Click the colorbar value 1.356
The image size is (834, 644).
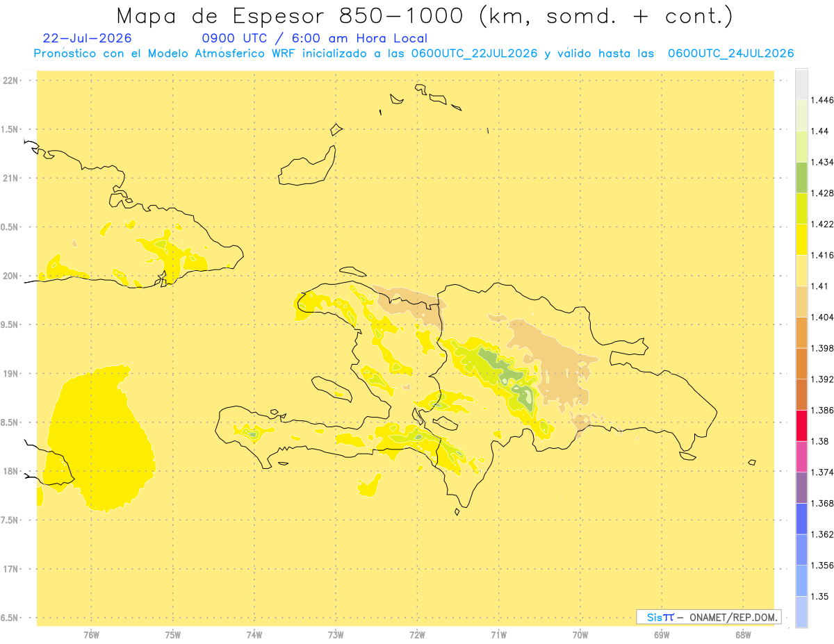pos(822,565)
